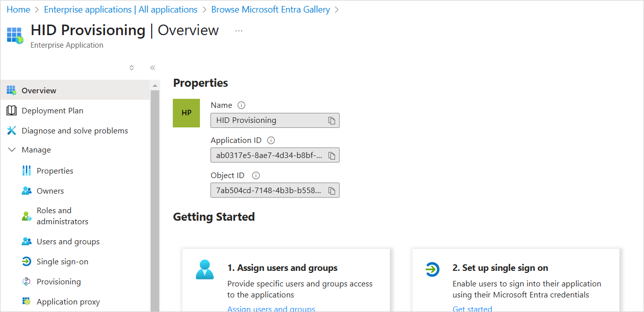The height and width of the screenshot is (312, 644).
Task: Click the Object ID text field
Action: pos(275,191)
